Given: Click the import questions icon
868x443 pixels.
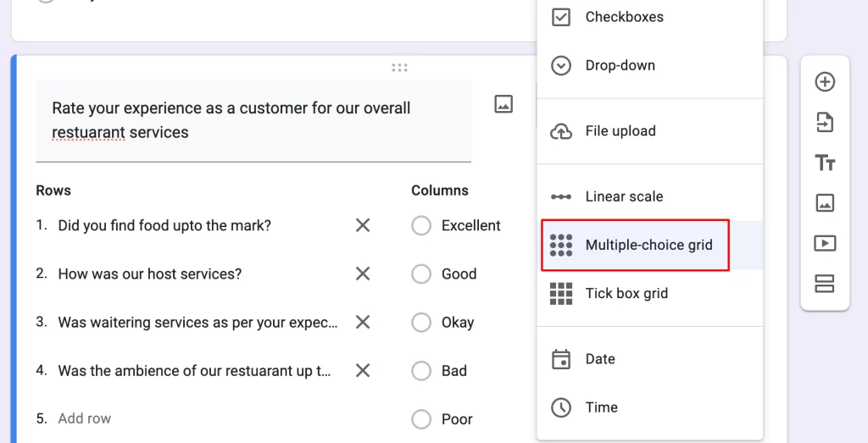Looking at the screenshot, I should point(825,123).
